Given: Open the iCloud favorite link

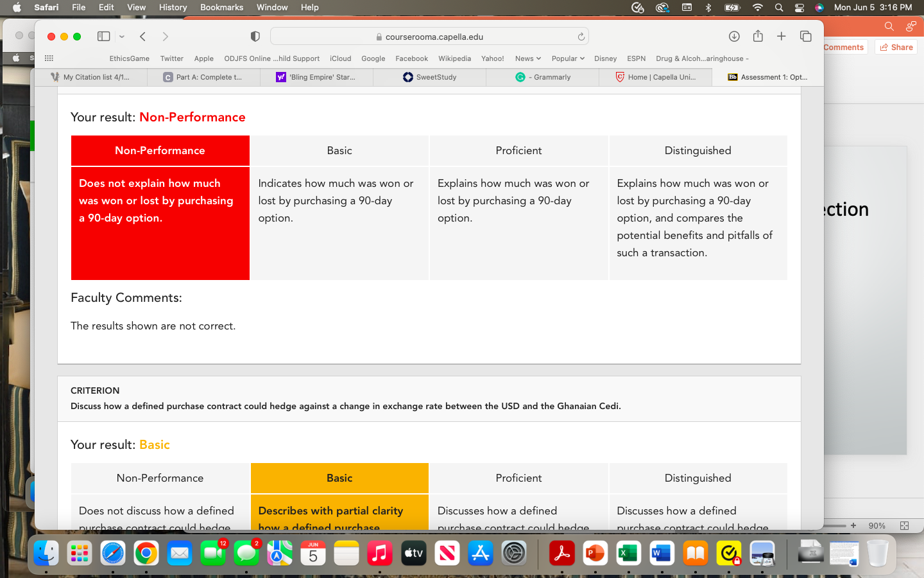Looking at the screenshot, I should [341, 58].
